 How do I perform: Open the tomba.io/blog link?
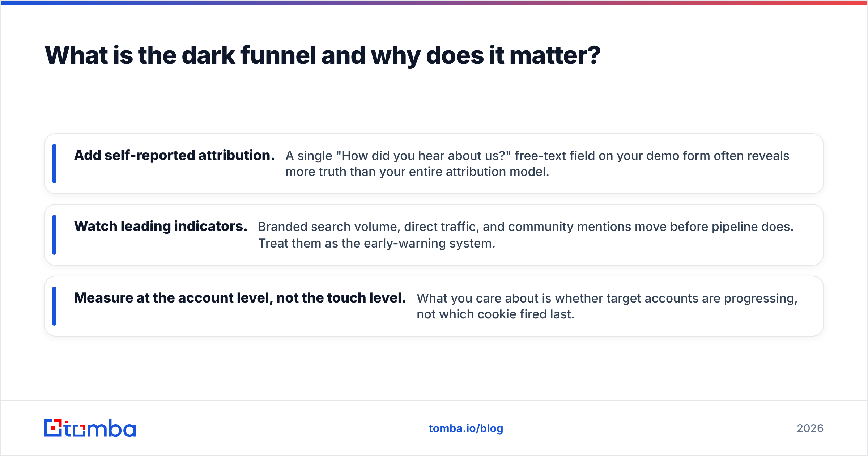pyautogui.click(x=466, y=428)
